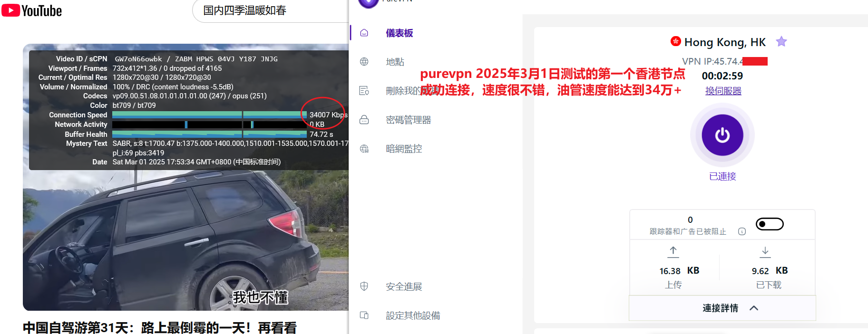Click the 9.62 KB downloaded value
Viewport: 868px width, 334px height.
(x=770, y=271)
